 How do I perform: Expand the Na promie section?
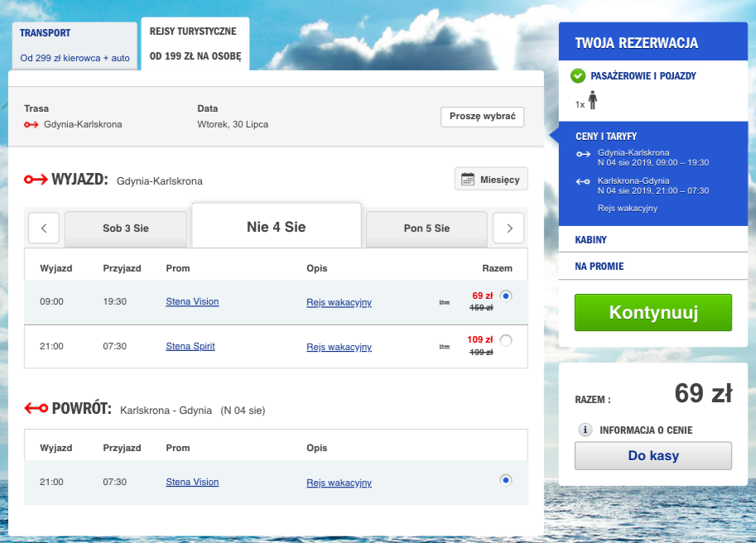(x=600, y=267)
